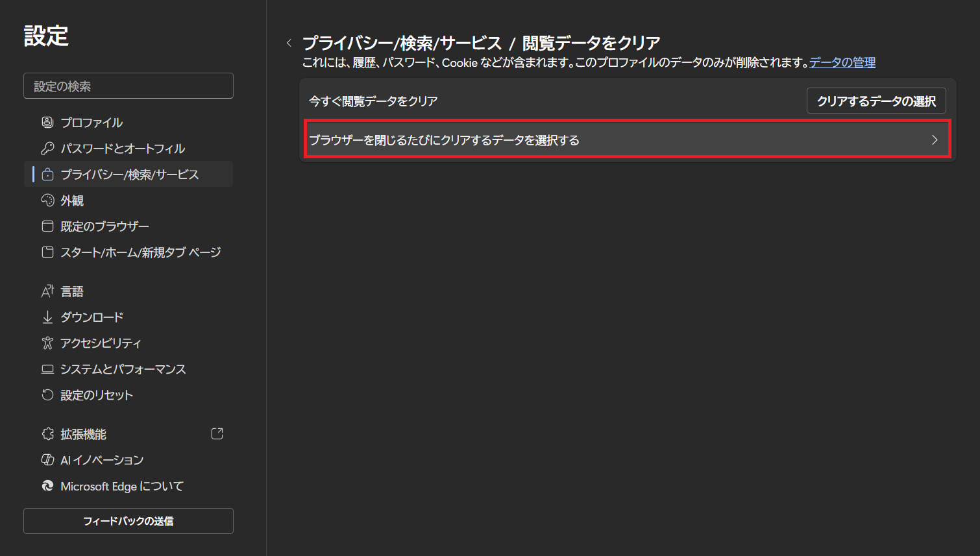Click the browser icon beside 既定のブラウザー
The height and width of the screenshot is (556, 980).
click(x=48, y=226)
